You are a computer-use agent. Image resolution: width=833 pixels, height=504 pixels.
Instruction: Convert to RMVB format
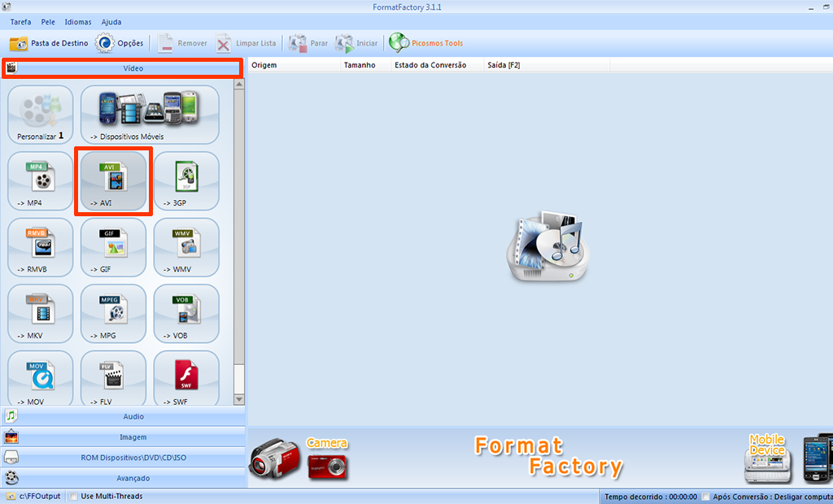point(41,247)
